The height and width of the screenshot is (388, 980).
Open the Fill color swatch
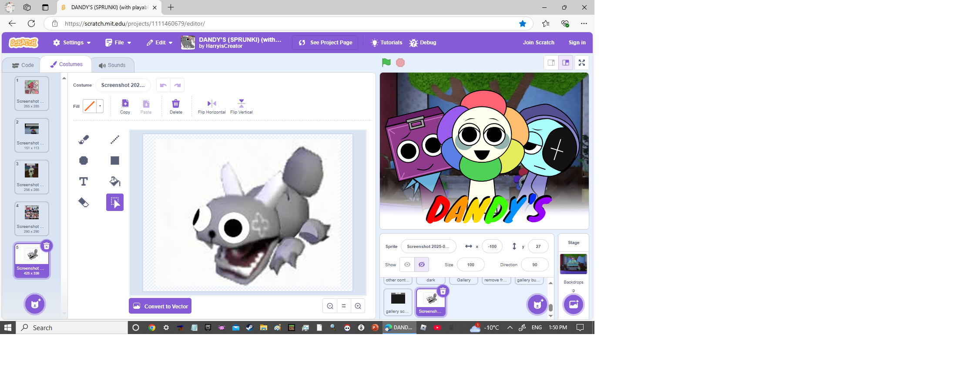[x=90, y=106]
